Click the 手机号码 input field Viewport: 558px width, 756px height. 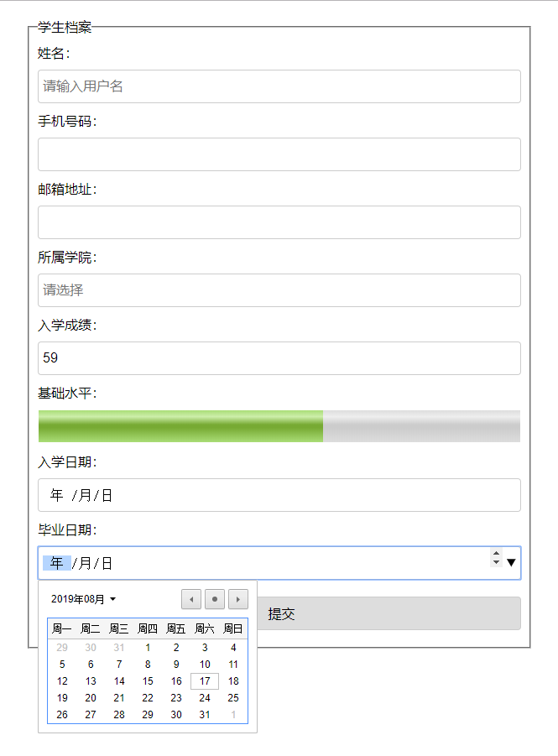tap(279, 154)
